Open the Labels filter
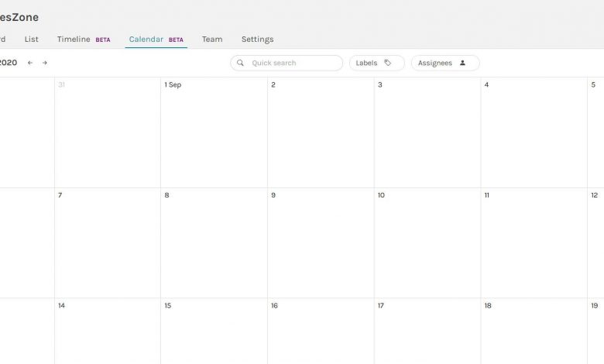604x364 pixels. [376, 63]
